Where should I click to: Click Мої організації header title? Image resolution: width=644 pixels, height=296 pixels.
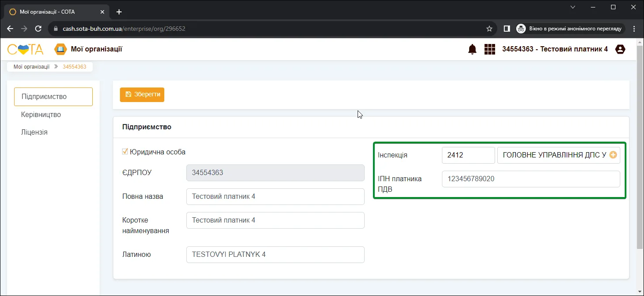click(97, 49)
